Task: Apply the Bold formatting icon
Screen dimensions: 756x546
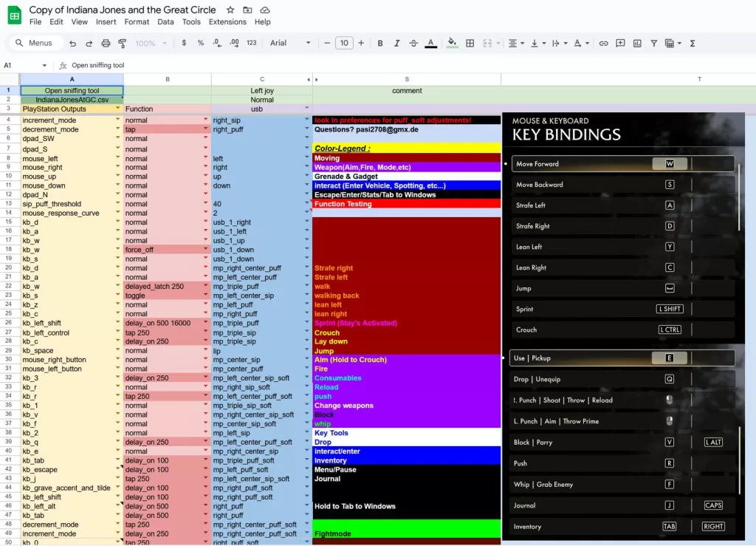Action: click(379, 43)
